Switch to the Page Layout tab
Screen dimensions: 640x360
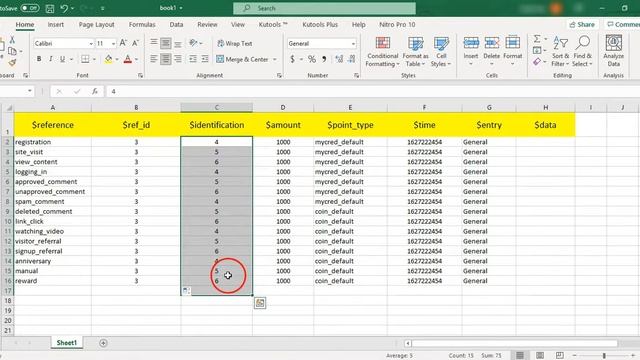(96, 24)
